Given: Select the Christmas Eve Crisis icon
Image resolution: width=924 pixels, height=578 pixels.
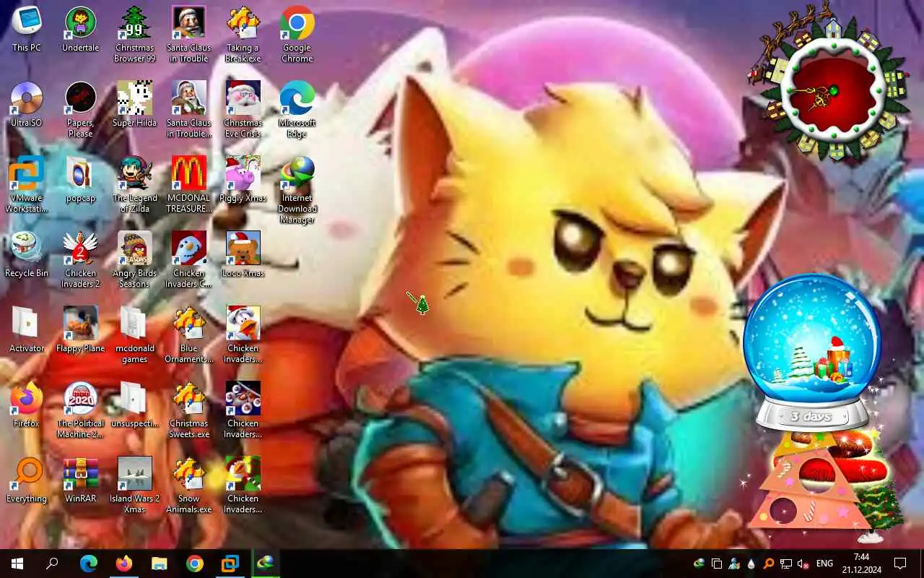Looking at the screenshot, I should [x=243, y=109].
